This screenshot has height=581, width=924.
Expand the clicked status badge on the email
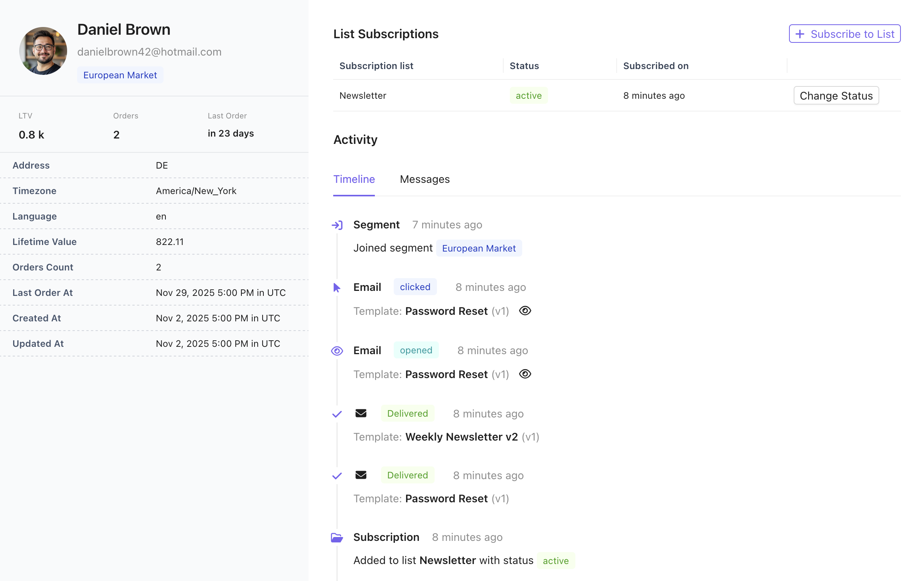point(415,287)
